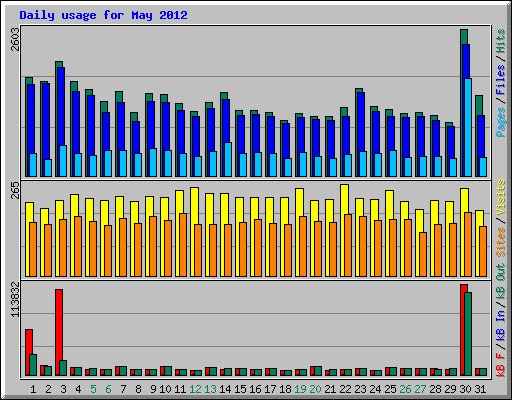Viewport: 512px width, 400px height.
Task: Click the yellow visits bar for day 22
Action: point(345,199)
